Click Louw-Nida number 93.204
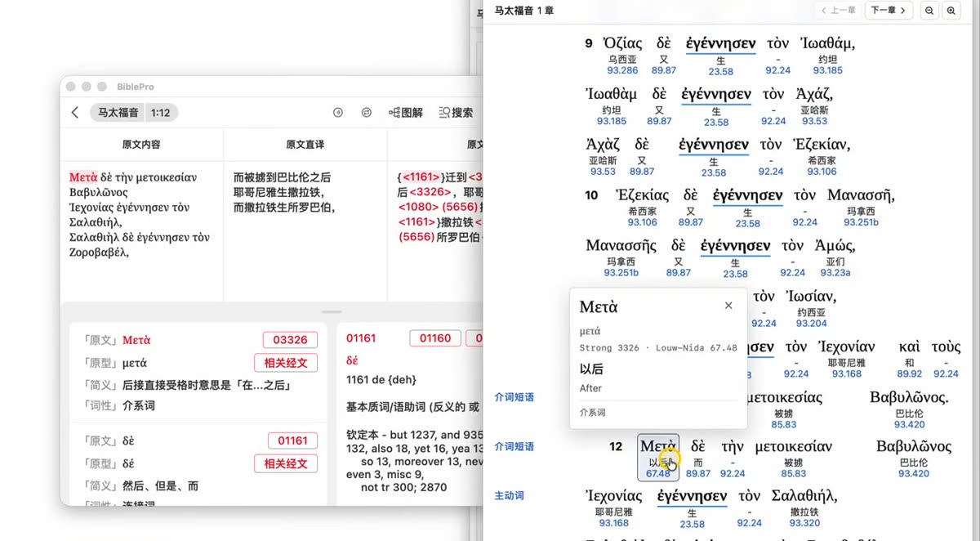 pyautogui.click(x=812, y=324)
